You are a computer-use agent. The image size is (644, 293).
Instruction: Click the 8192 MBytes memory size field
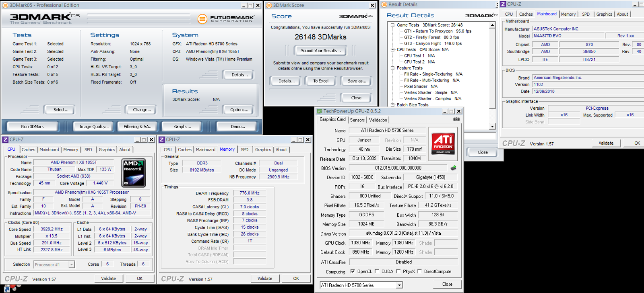click(x=202, y=170)
